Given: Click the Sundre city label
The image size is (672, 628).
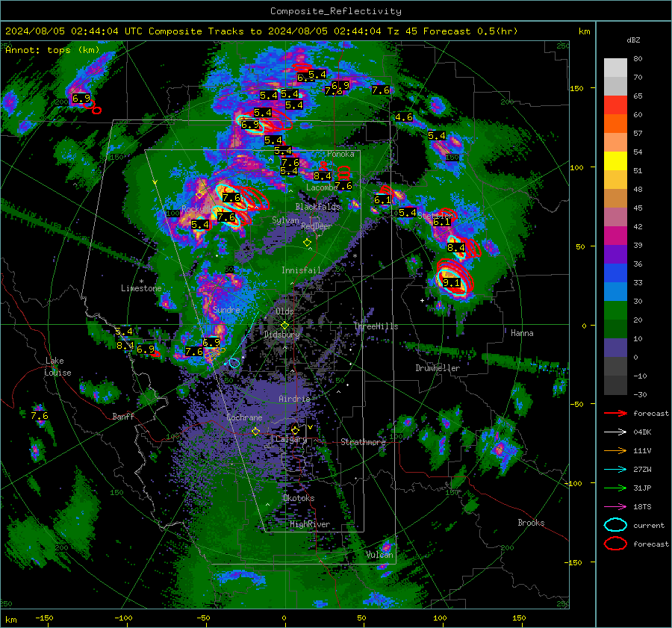Looking at the screenshot, I should pos(226,309).
